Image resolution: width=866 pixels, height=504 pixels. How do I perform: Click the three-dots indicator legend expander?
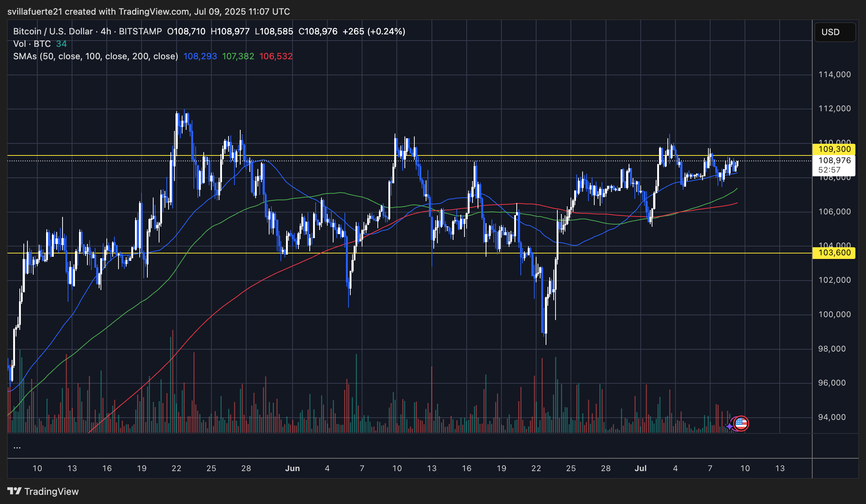(17, 447)
